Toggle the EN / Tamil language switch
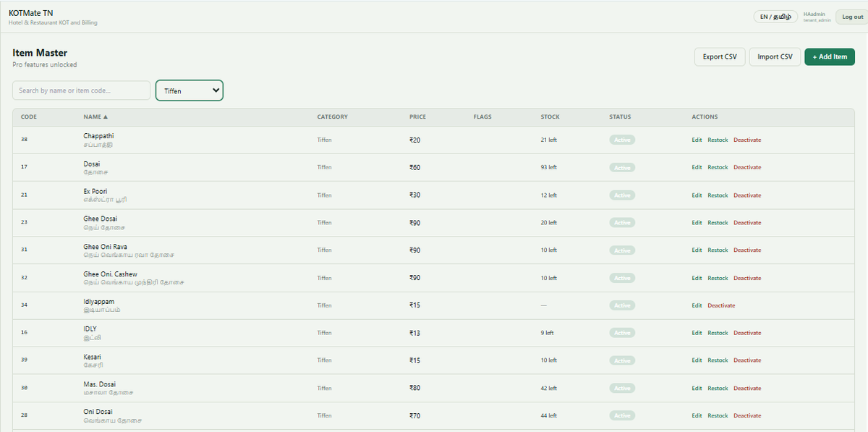 (775, 17)
